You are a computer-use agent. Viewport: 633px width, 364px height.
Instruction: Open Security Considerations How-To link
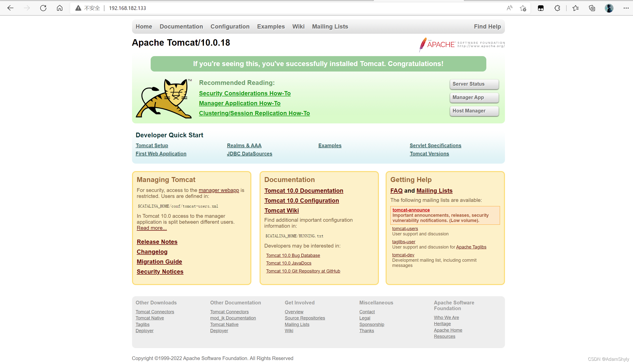(245, 93)
